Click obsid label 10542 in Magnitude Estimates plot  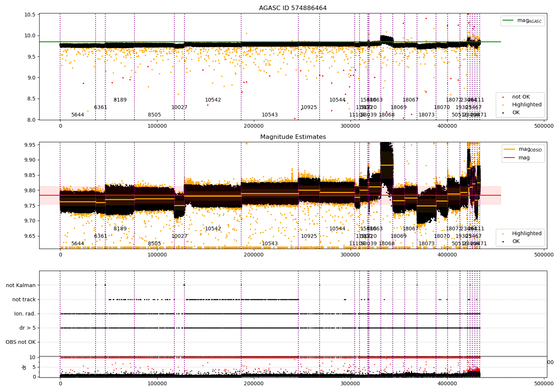(213, 229)
